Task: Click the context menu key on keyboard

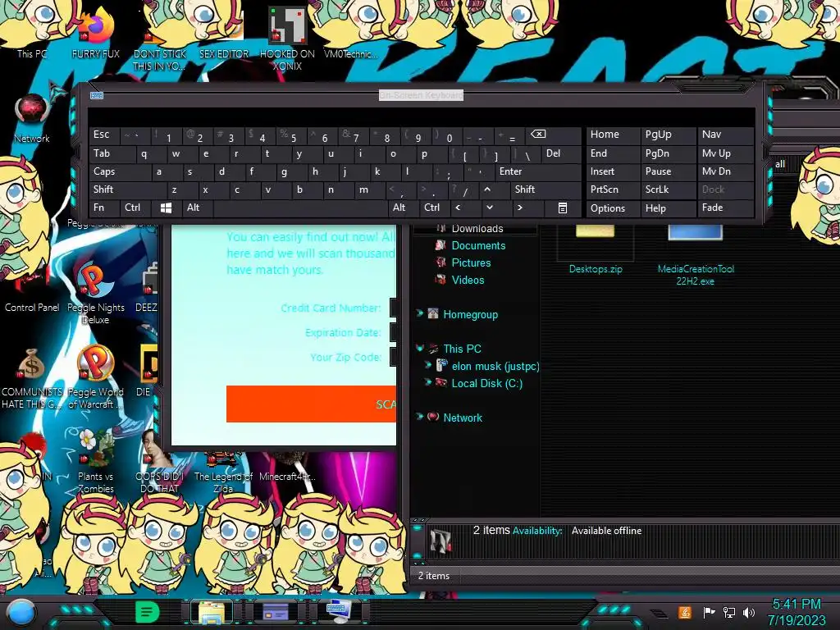Action: click(563, 208)
